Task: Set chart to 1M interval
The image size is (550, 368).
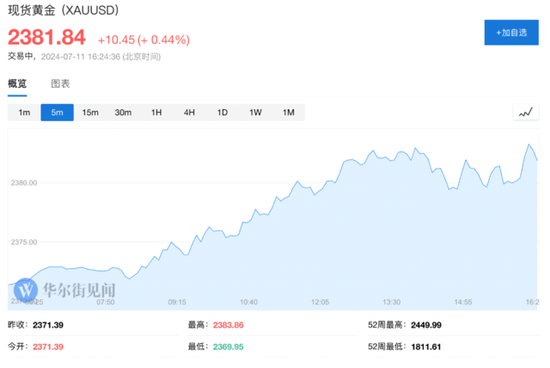Action: click(x=288, y=113)
